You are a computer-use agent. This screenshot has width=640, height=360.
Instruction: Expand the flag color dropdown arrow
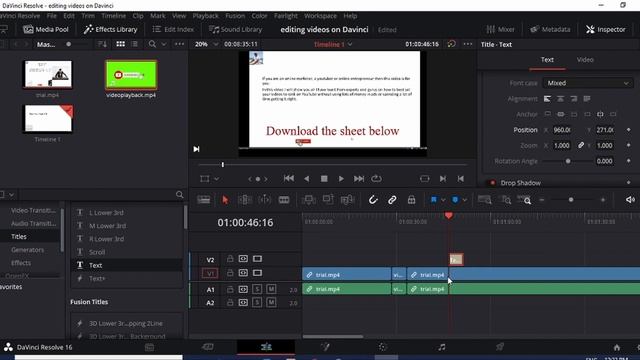click(443, 200)
